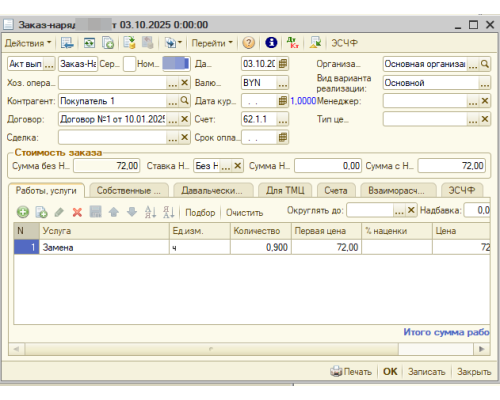This screenshot has height=400, width=500.
Task: Delete row with the red X icon
Action: [77, 212]
